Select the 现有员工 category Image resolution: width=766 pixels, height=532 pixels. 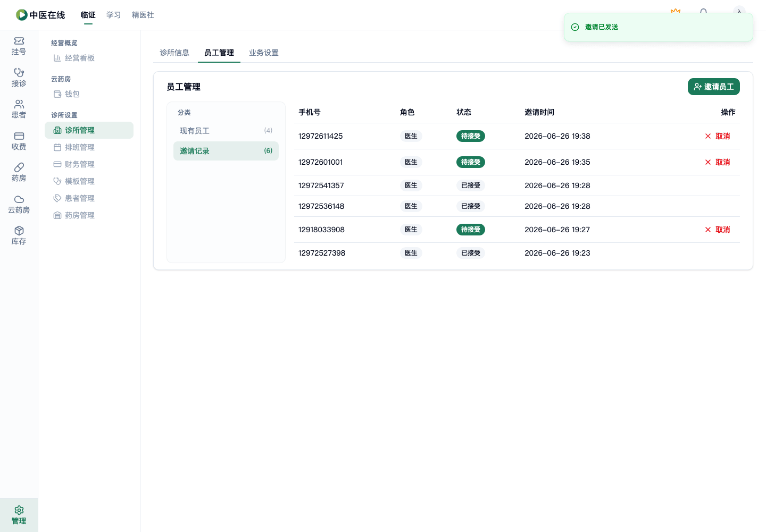(226, 131)
